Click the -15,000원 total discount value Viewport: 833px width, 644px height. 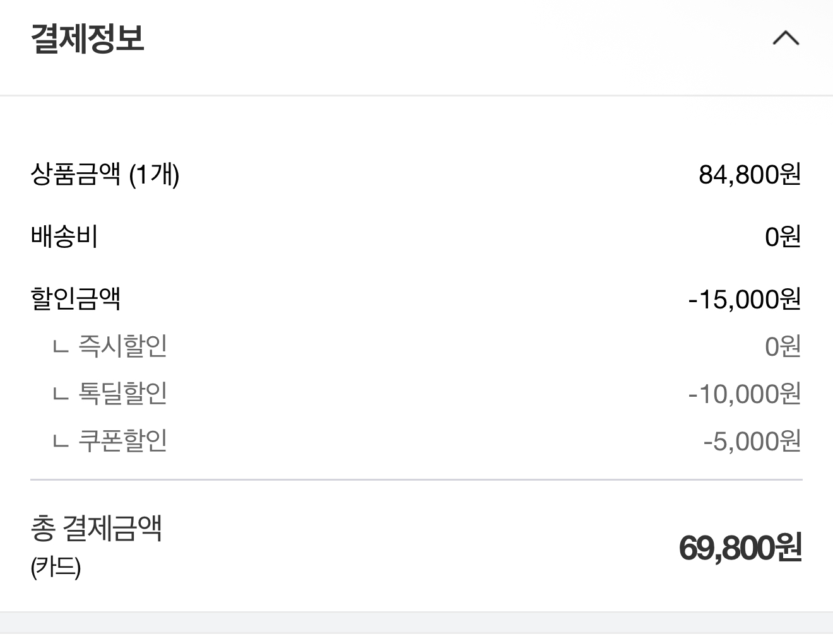(x=745, y=298)
